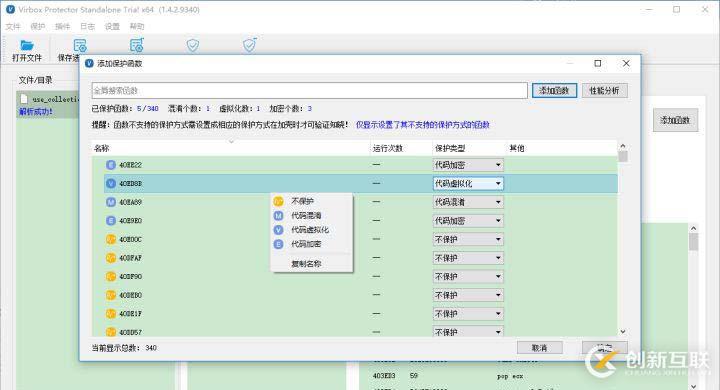The image size is (720, 390).
Task: Click the V icon of highlighted row 40ED88
Action: tap(111, 183)
